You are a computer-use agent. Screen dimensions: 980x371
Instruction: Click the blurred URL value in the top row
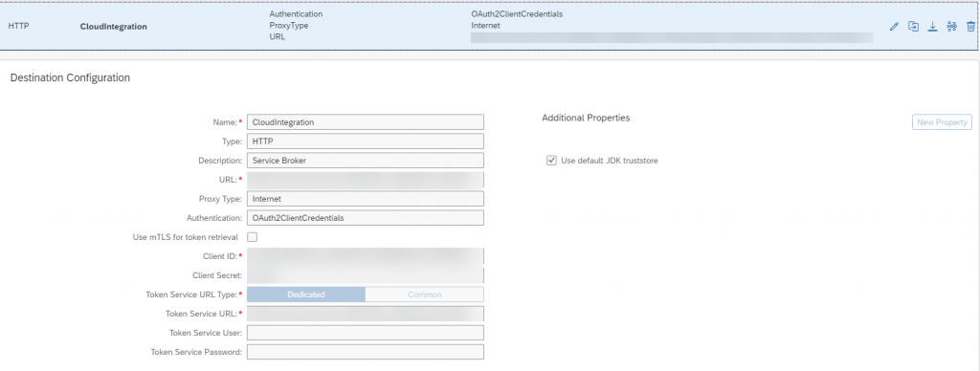click(672, 37)
